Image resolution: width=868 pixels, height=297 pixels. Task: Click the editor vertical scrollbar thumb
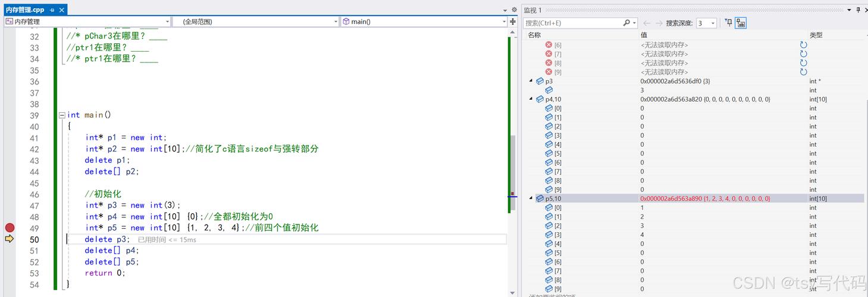tap(512, 172)
